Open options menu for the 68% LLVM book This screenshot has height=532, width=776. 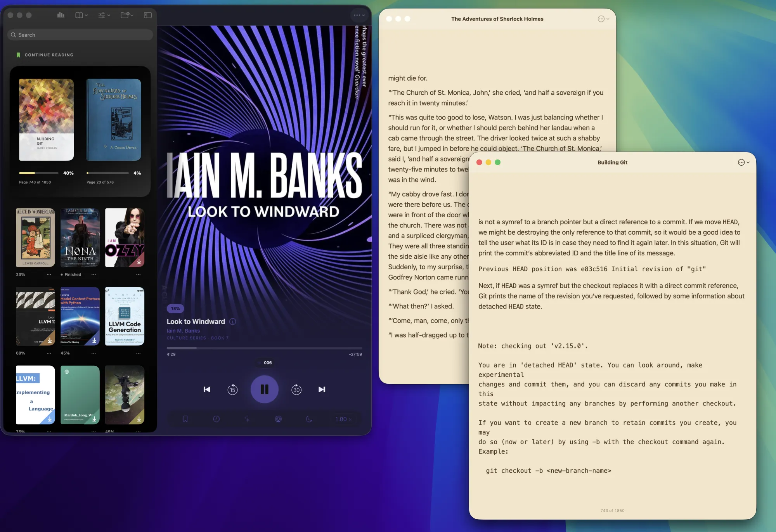[49, 354]
